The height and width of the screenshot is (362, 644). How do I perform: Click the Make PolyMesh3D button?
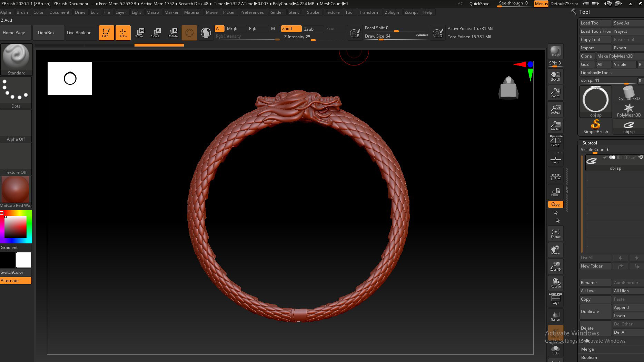click(615, 56)
